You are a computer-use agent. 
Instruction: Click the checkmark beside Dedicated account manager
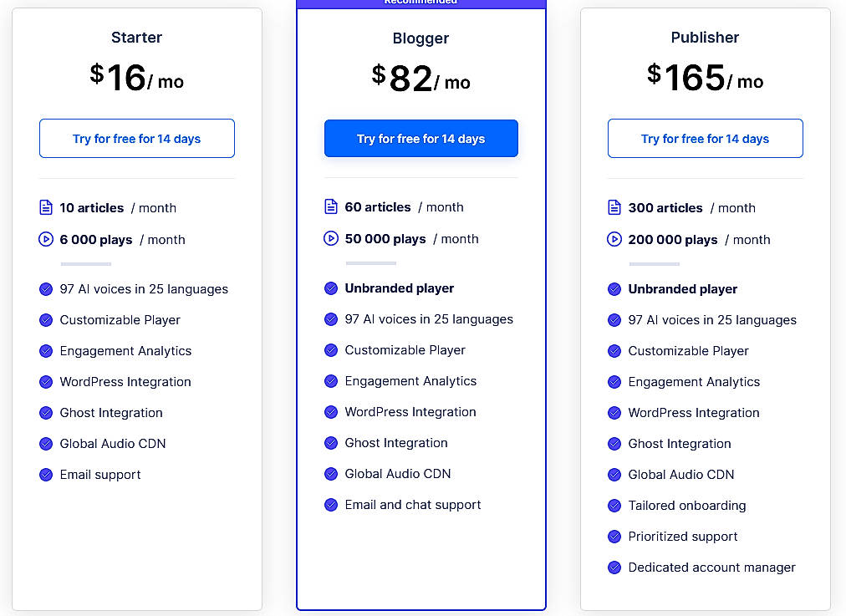tap(614, 568)
